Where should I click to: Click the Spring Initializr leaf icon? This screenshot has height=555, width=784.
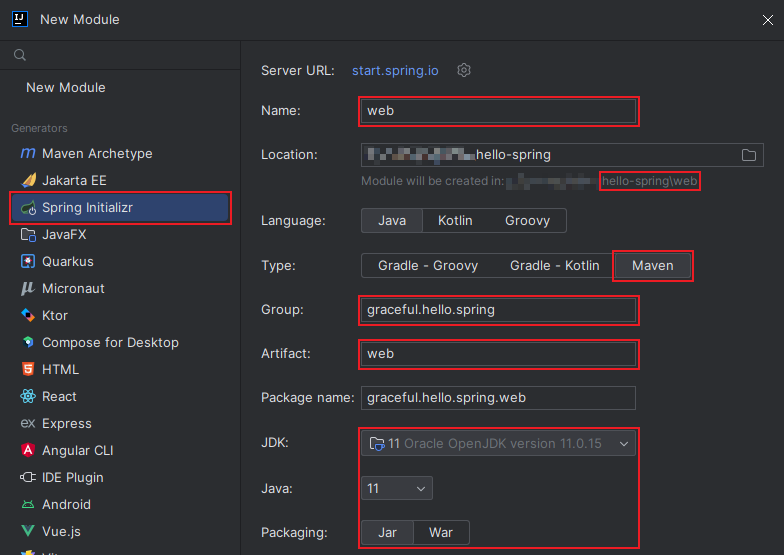pos(28,208)
